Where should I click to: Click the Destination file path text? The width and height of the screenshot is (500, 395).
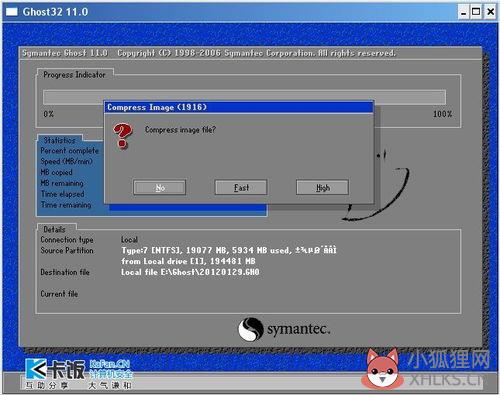click(x=190, y=272)
